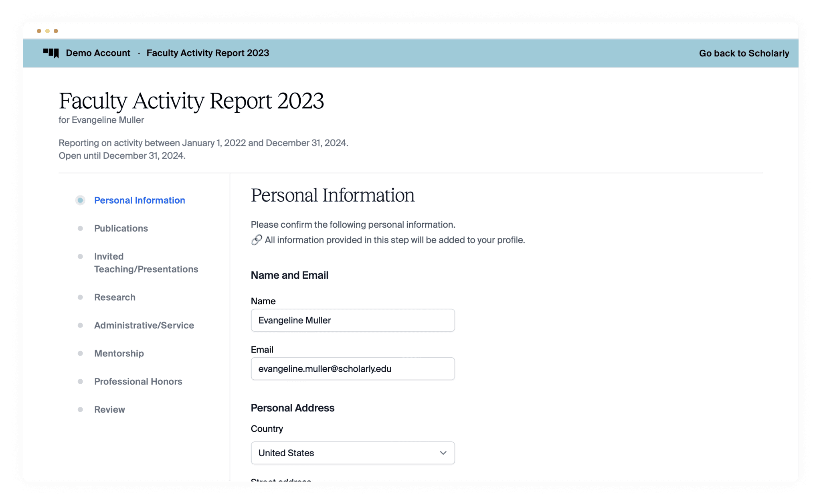Click the Mentorship step bullet dot
The width and height of the screenshot is (821, 504).
(80, 353)
